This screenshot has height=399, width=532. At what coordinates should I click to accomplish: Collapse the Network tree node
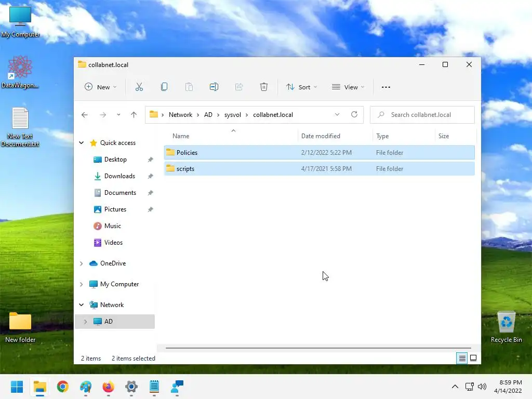(82, 304)
